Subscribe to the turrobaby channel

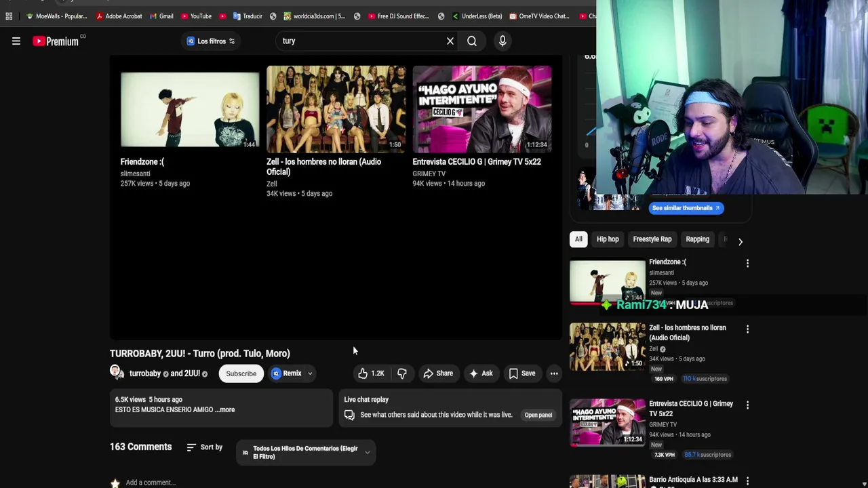click(241, 373)
